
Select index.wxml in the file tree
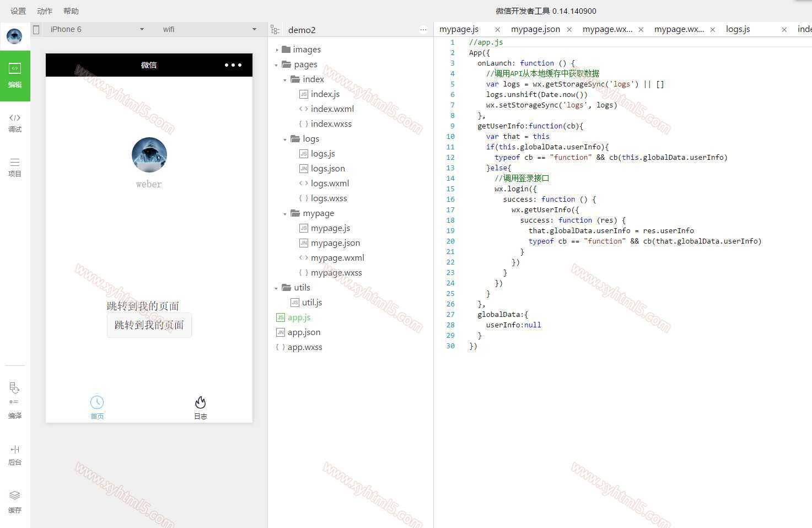click(x=332, y=109)
